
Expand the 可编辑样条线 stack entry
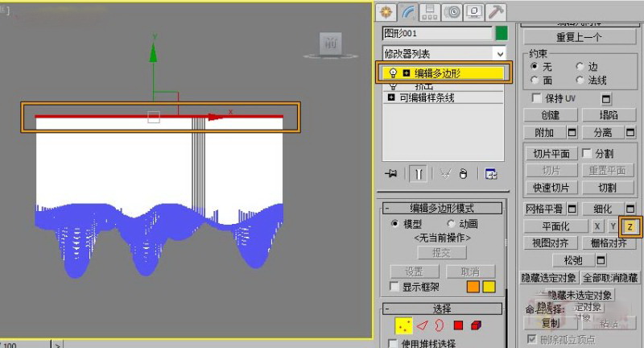point(394,97)
